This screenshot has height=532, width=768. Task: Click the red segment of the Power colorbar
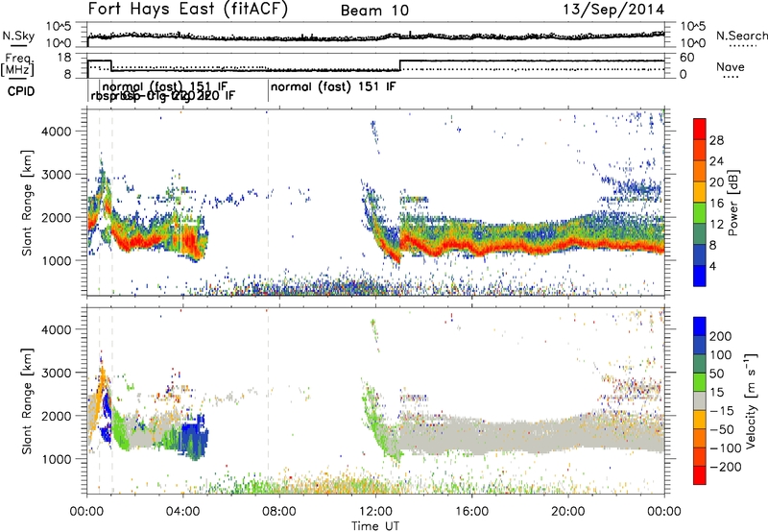pos(700,129)
